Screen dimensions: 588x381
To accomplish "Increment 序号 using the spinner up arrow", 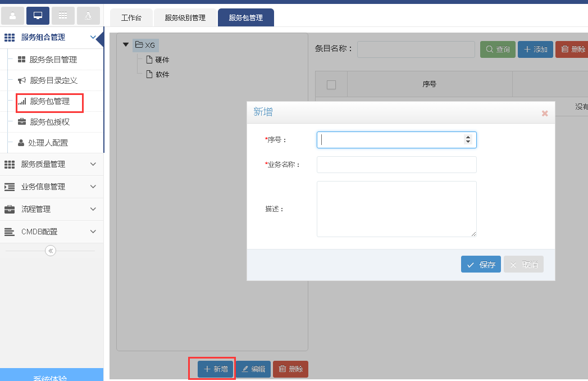I will [x=468, y=137].
